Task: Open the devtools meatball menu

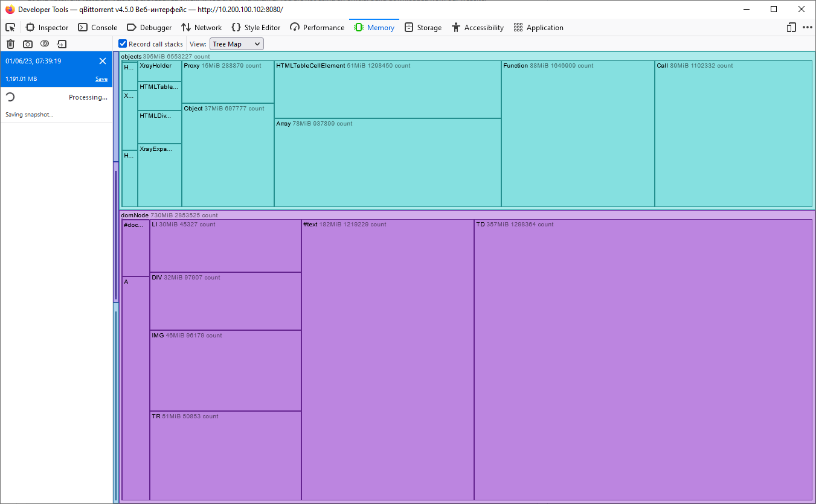Action: point(808,27)
